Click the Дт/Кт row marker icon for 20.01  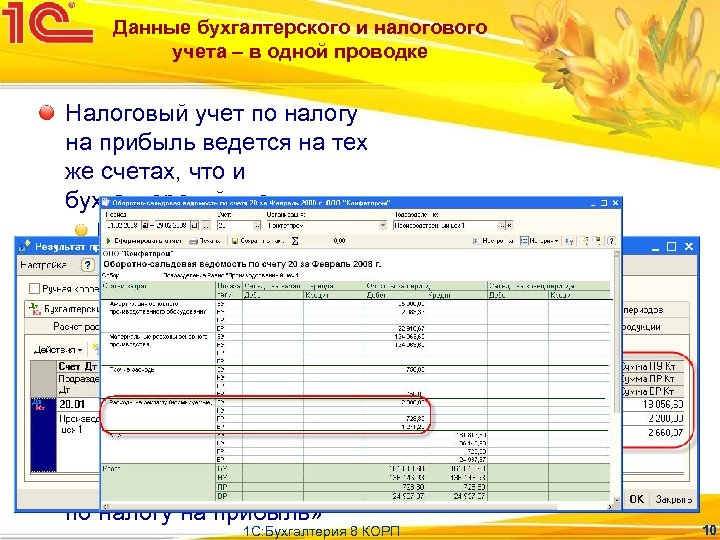37,404
